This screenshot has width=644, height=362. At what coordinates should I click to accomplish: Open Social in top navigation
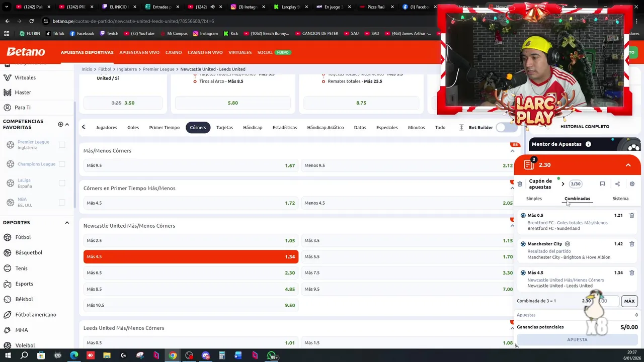click(x=265, y=52)
